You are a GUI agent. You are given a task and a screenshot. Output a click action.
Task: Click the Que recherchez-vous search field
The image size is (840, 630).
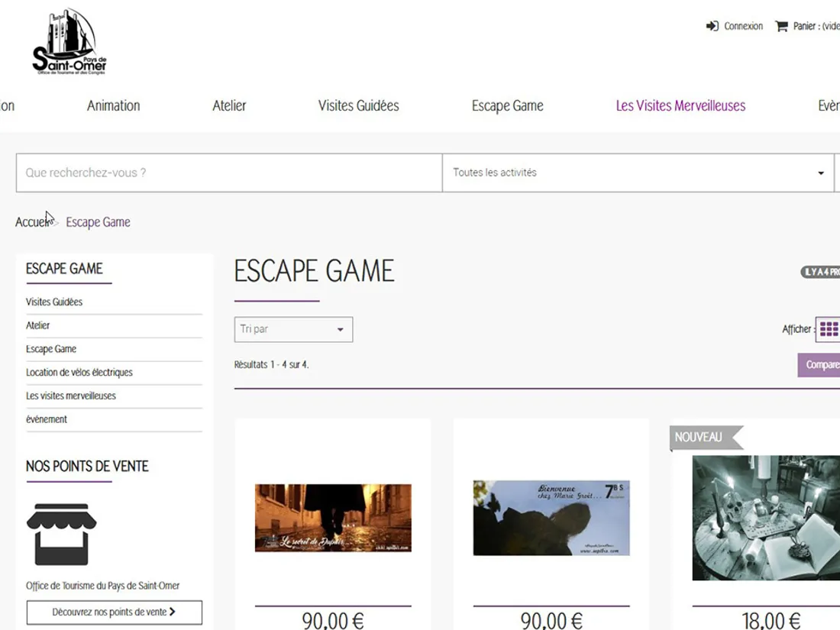[229, 173]
